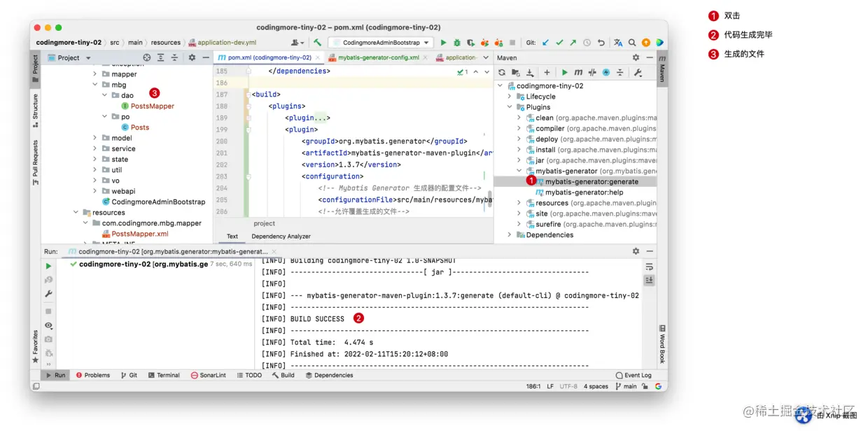The width and height of the screenshot is (868, 431).
Task: Open the SonarLint tool window tab
Action: click(209, 376)
